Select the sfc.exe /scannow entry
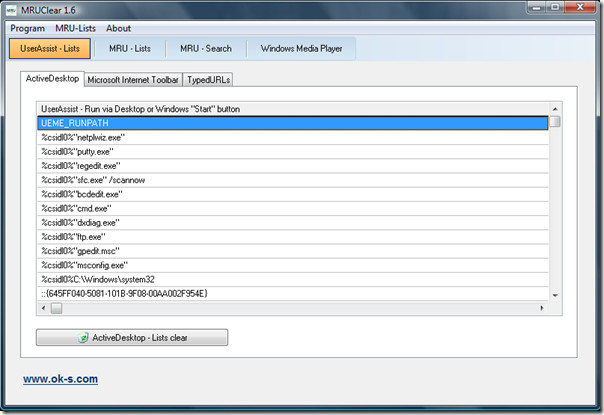The image size is (604, 415). pos(293,180)
